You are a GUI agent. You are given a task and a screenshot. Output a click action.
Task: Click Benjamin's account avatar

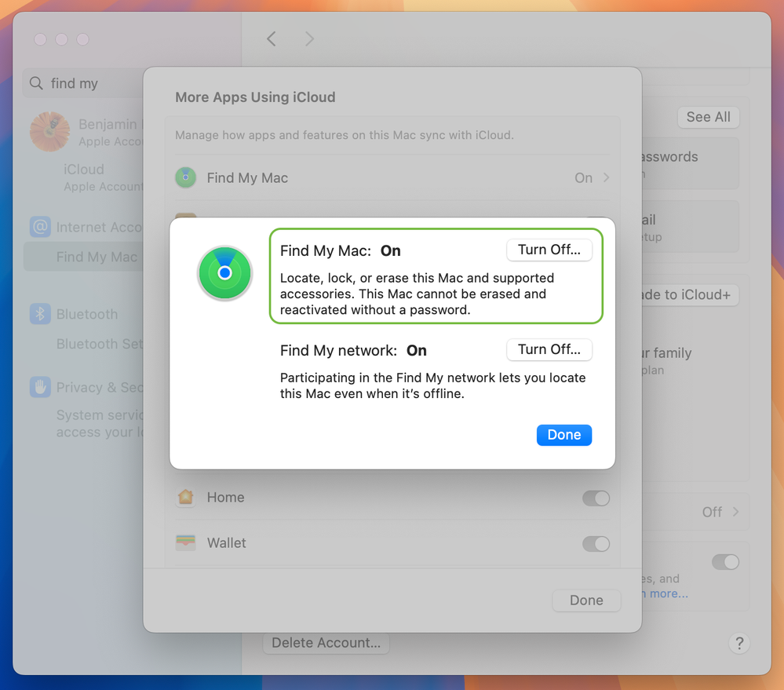pos(49,132)
